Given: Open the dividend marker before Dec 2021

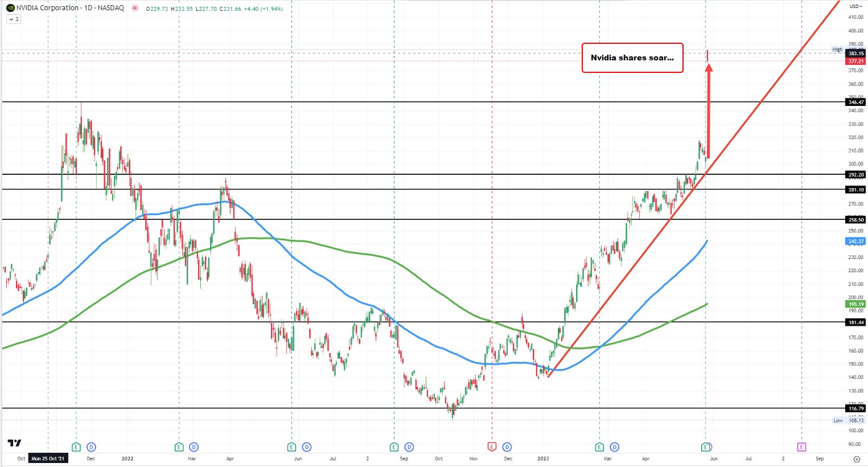Looking at the screenshot, I should coord(91,447).
